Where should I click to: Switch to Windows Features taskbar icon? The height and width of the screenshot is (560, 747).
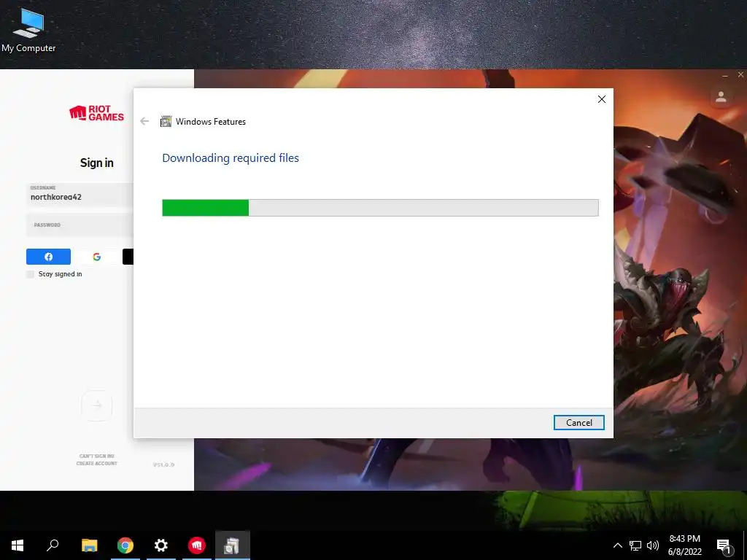coord(233,545)
